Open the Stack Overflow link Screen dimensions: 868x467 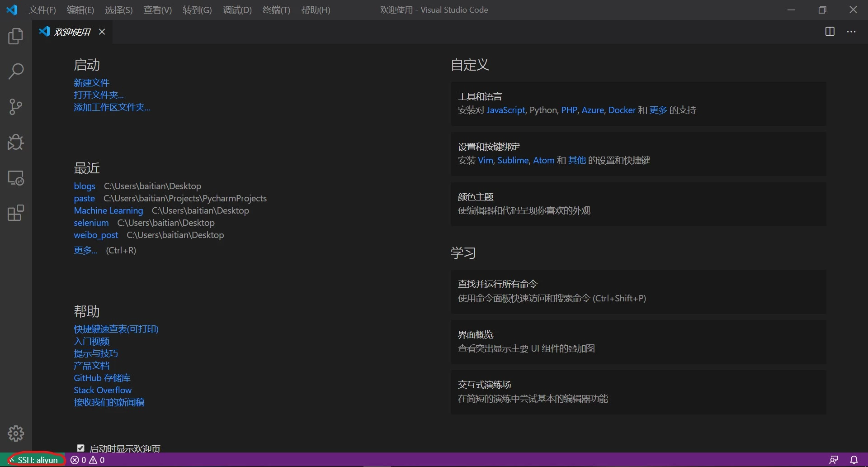(103, 390)
